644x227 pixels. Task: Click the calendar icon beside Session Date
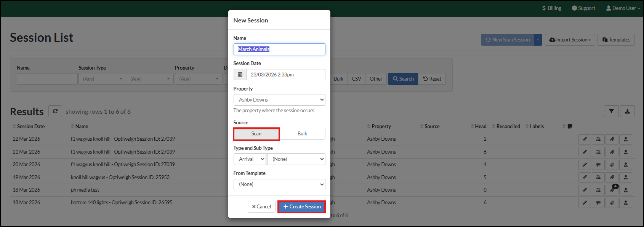tap(240, 75)
